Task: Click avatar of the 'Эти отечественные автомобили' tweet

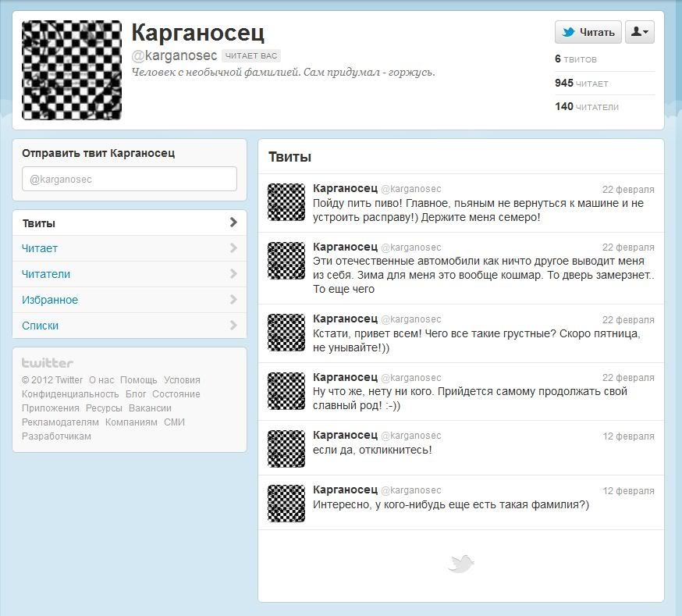Action: point(286,260)
